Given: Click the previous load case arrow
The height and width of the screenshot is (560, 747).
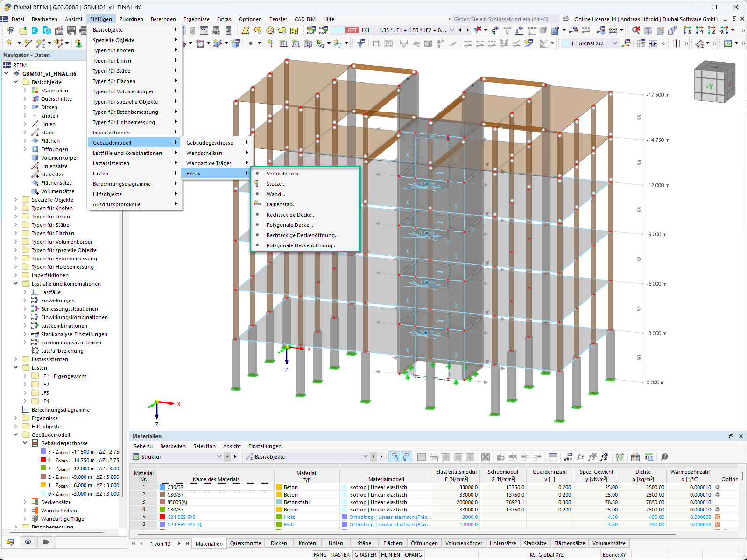Looking at the screenshot, I should click(x=460, y=30).
